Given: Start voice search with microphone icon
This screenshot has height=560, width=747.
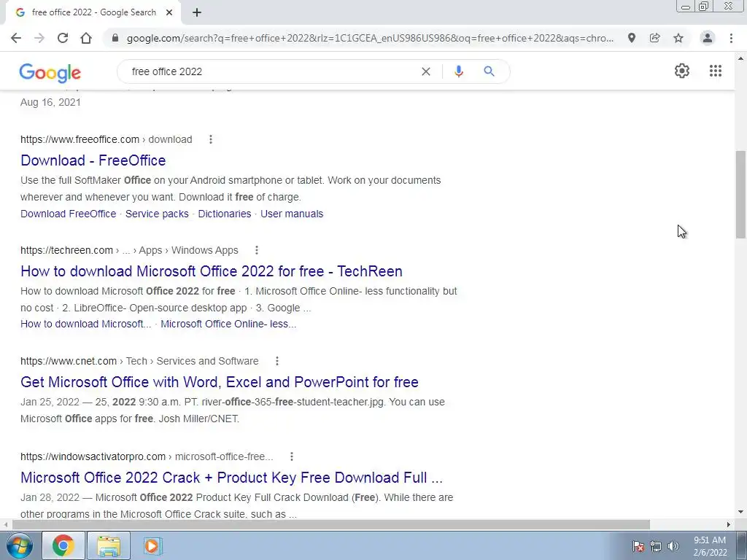Looking at the screenshot, I should point(459,71).
